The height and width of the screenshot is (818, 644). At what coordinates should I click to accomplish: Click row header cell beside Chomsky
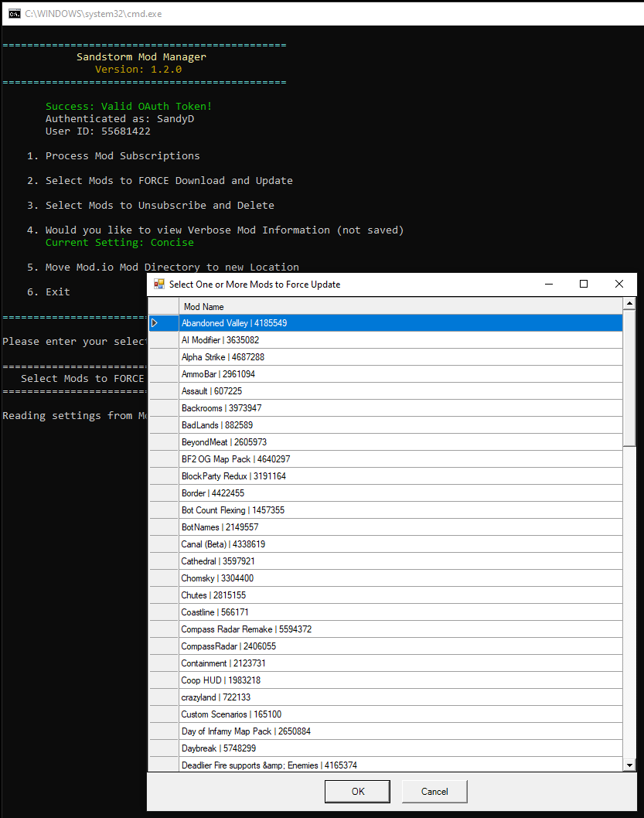(164, 578)
